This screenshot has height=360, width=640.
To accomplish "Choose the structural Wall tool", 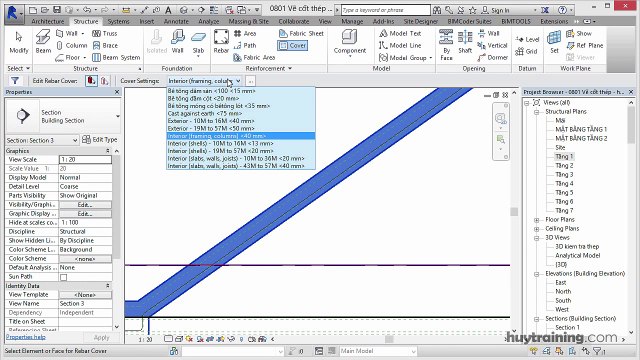I will point(70,33).
